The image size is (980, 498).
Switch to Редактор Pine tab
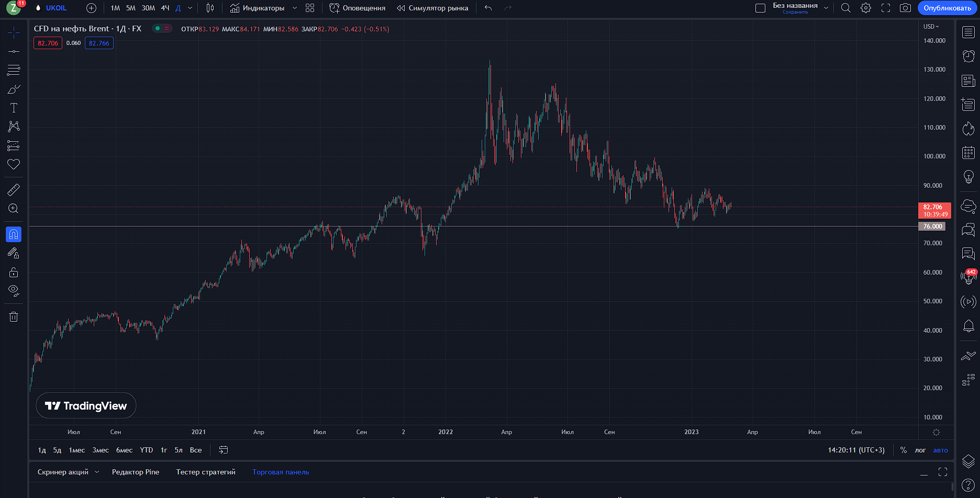click(136, 472)
